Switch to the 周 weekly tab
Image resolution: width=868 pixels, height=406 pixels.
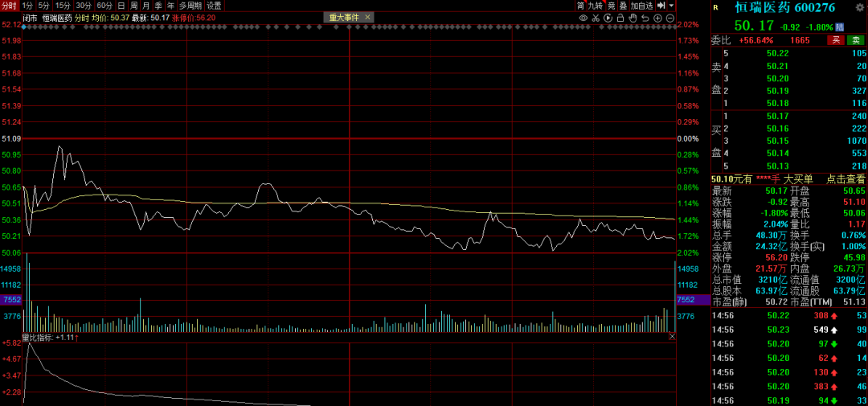(133, 6)
